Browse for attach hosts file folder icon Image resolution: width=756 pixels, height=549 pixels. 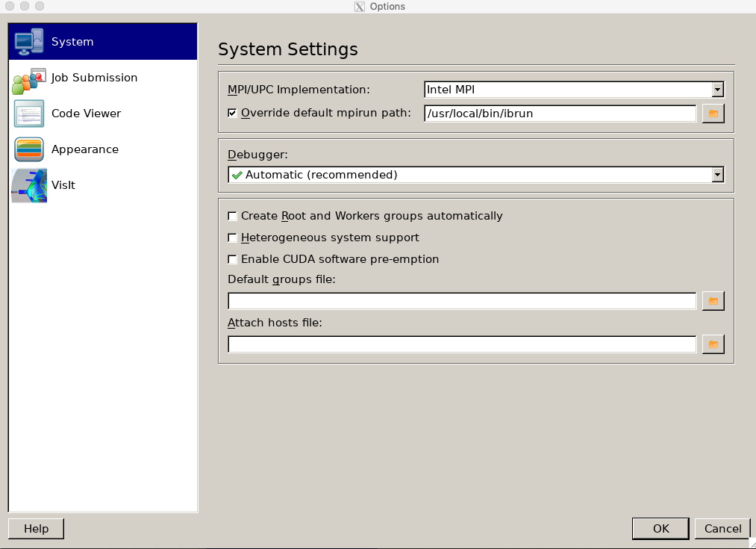tap(713, 344)
